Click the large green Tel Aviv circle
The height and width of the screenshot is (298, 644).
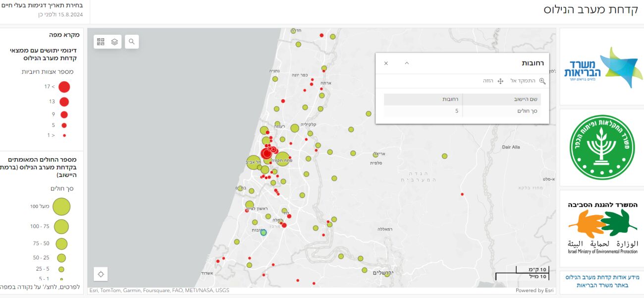click(253, 163)
